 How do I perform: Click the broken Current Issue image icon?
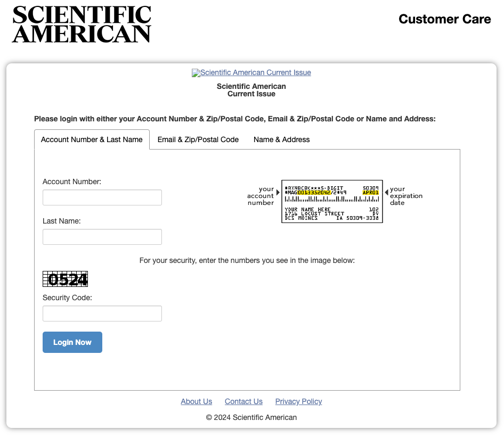pyautogui.click(x=196, y=72)
